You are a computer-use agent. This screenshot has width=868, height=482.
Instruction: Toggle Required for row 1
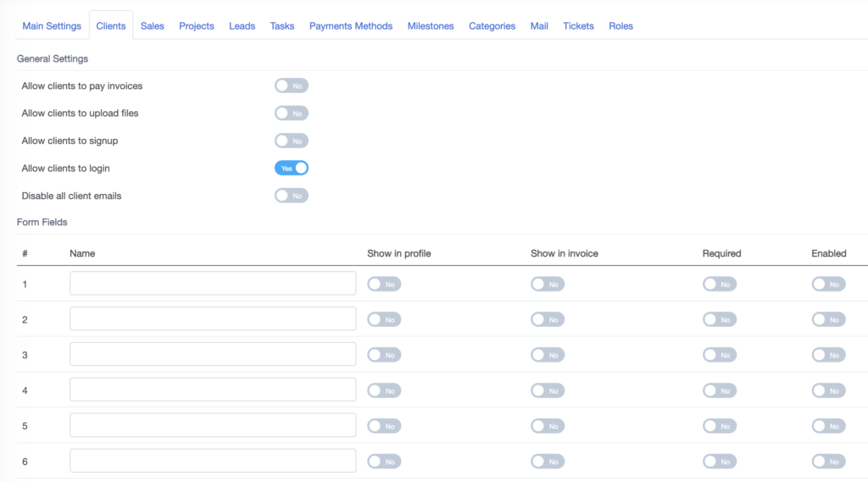(720, 284)
